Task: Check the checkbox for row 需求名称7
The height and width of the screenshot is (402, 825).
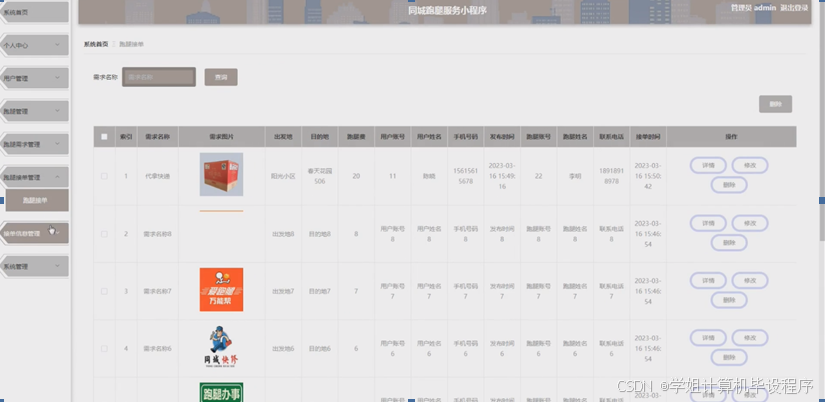Action: tap(104, 291)
